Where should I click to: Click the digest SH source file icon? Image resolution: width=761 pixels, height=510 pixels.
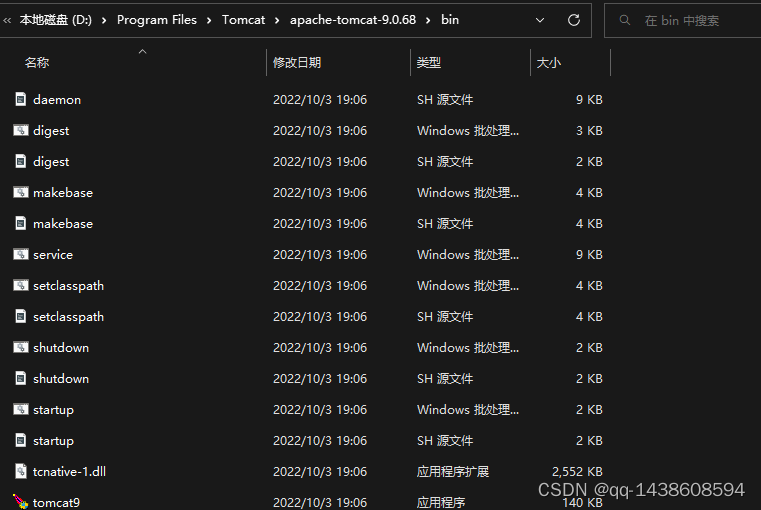pyautogui.click(x=20, y=162)
